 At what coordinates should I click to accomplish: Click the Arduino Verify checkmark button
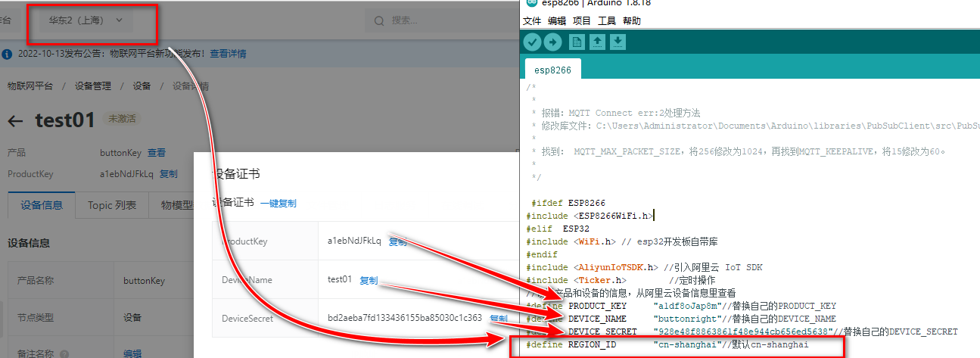coord(534,42)
